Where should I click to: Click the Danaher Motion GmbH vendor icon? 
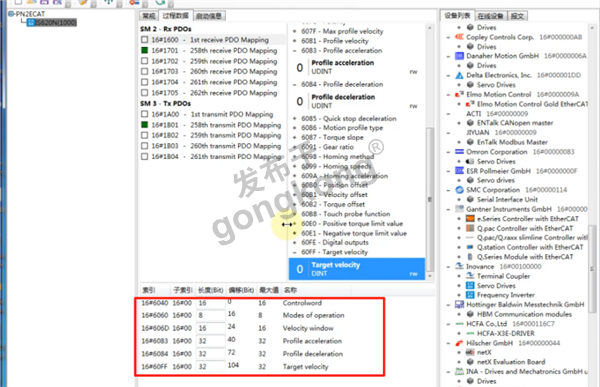click(x=459, y=56)
